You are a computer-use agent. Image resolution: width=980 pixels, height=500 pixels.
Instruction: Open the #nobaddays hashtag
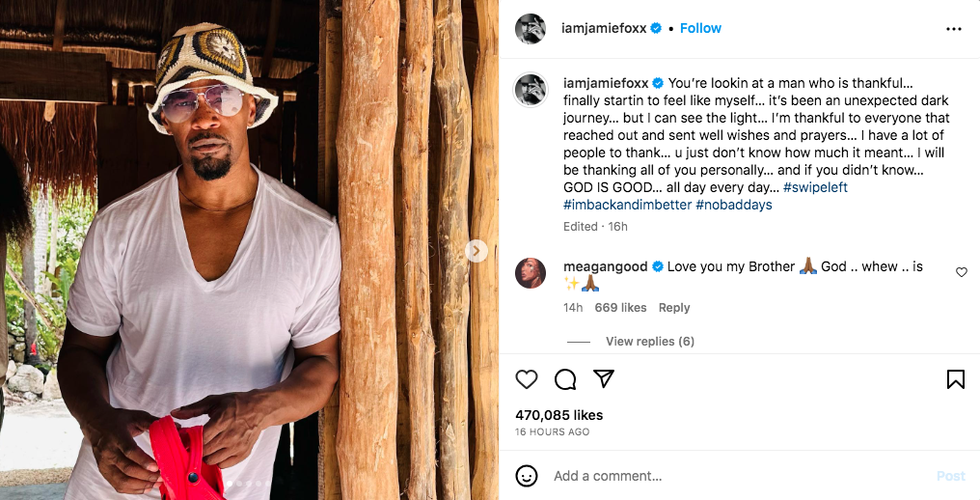click(733, 205)
